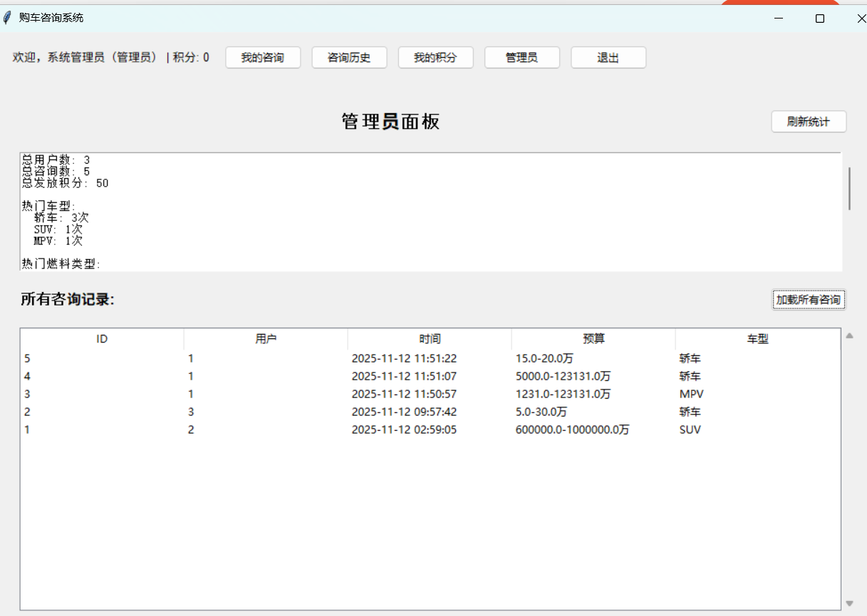The image size is (867, 616).
Task: Maximize the 购车咨询系统 window
Action: [819, 19]
